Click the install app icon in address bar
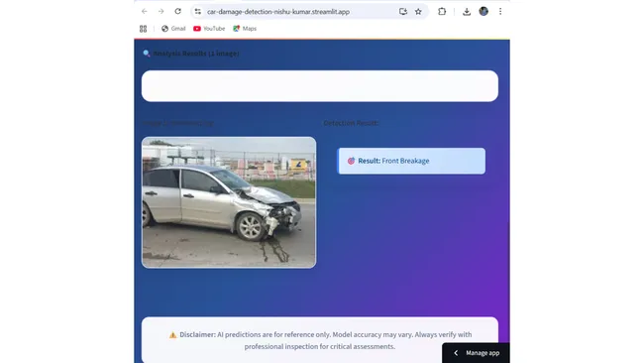This screenshot has width=644, height=363. point(403,12)
